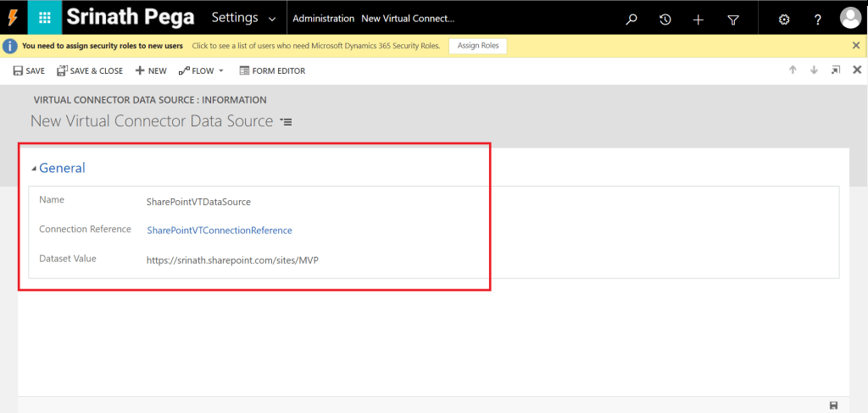
Task: Click the plus quick create icon
Action: (x=698, y=19)
